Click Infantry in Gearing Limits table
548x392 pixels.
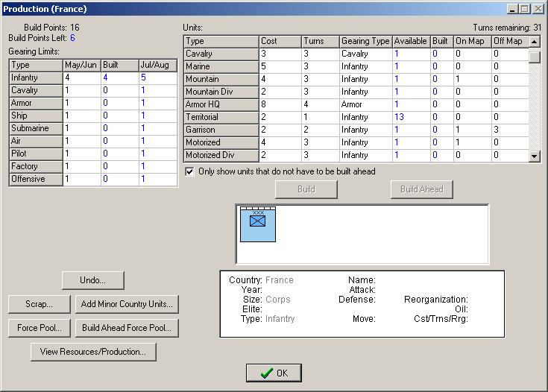coord(36,78)
